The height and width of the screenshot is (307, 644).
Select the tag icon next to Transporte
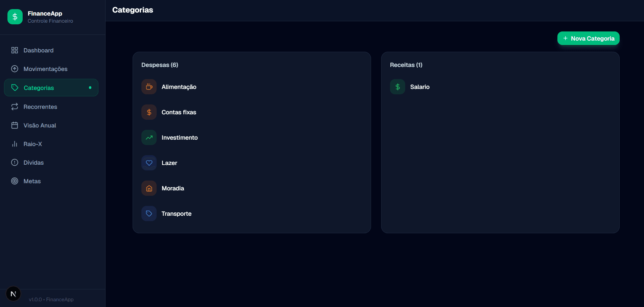149,213
